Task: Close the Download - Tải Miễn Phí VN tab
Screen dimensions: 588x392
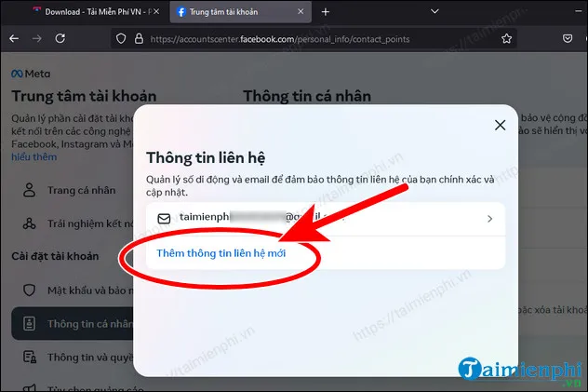Action: click(156, 11)
